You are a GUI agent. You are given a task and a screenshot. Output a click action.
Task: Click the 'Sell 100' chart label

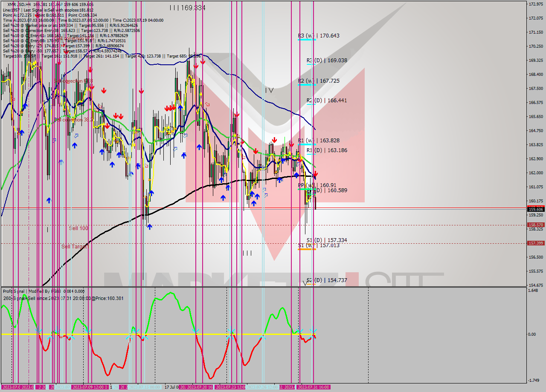(x=78, y=228)
